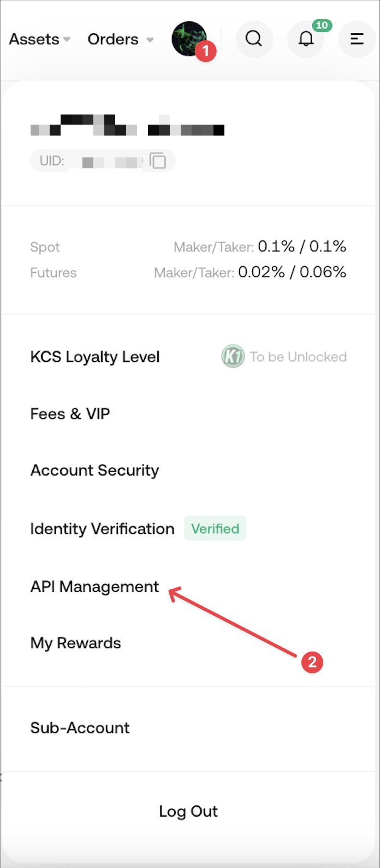Go to Account Security

coord(94,471)
